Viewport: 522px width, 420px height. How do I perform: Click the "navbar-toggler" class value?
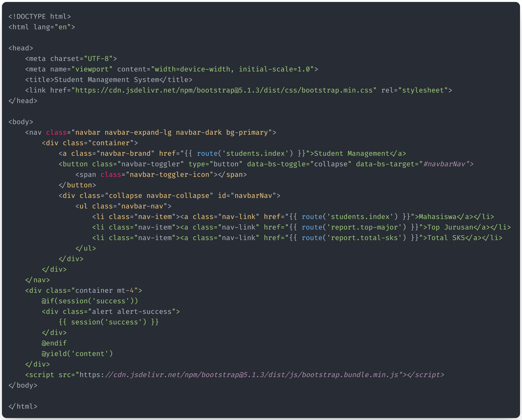[151, 164]
